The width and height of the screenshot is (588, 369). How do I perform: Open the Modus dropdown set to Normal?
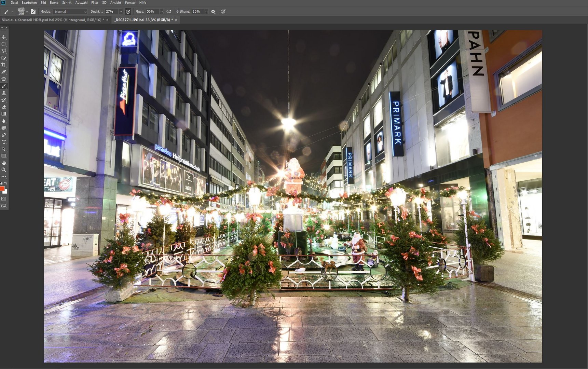point(71,12)
